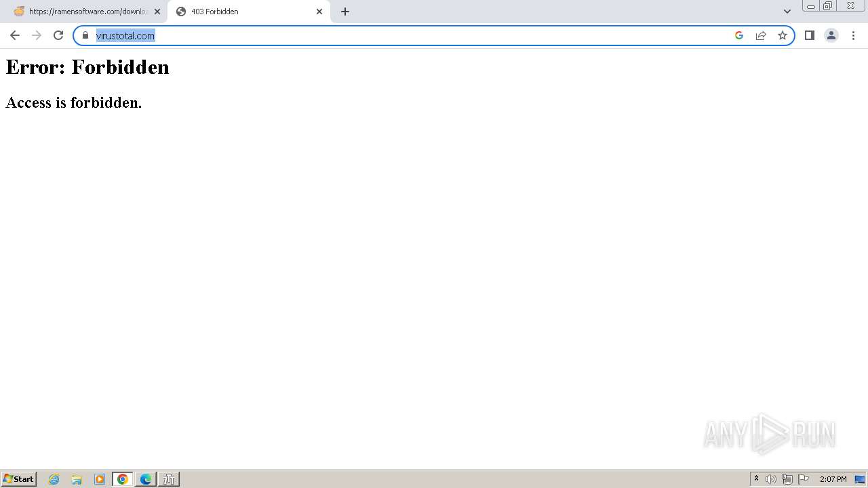Viewport: 868px width, 488px height.
Task: Show hidden system tray icons
Action: pyautogui.click(x=756, y=479)
